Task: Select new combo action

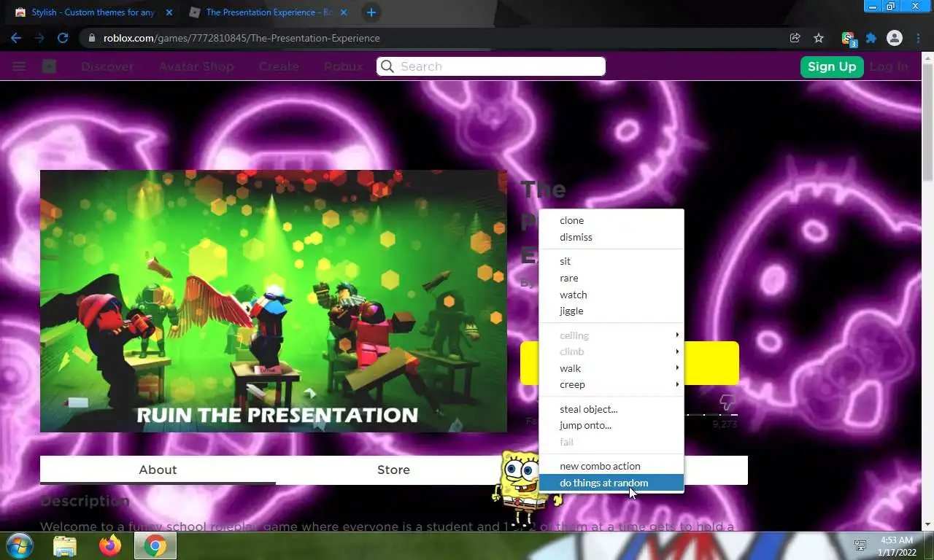Action: click(x=611, y=466)
